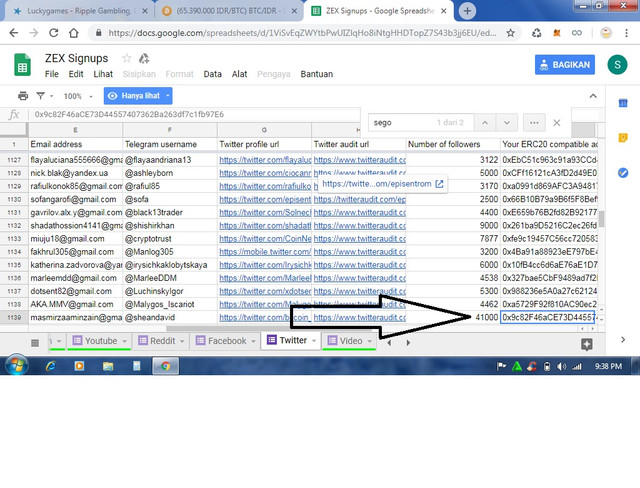Click the infinity link extension icon
The width and height of the screenshot is (640, 488).
576,33
